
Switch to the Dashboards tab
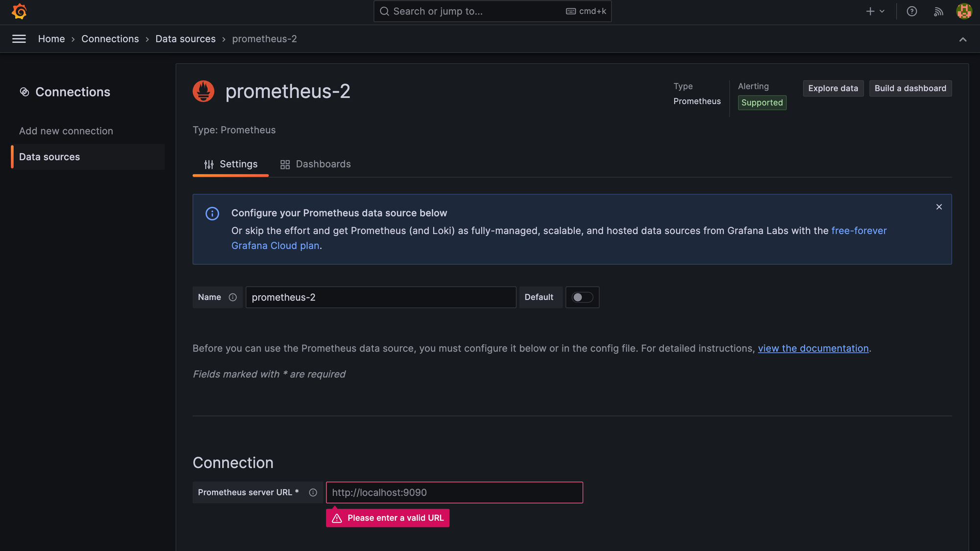point(316,164)
